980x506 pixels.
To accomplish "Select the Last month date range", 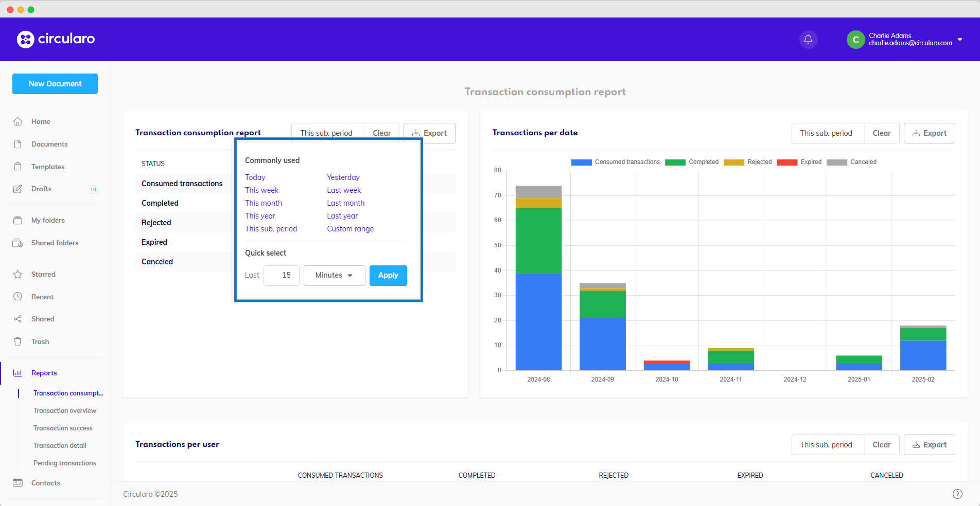I will [345, 203].
